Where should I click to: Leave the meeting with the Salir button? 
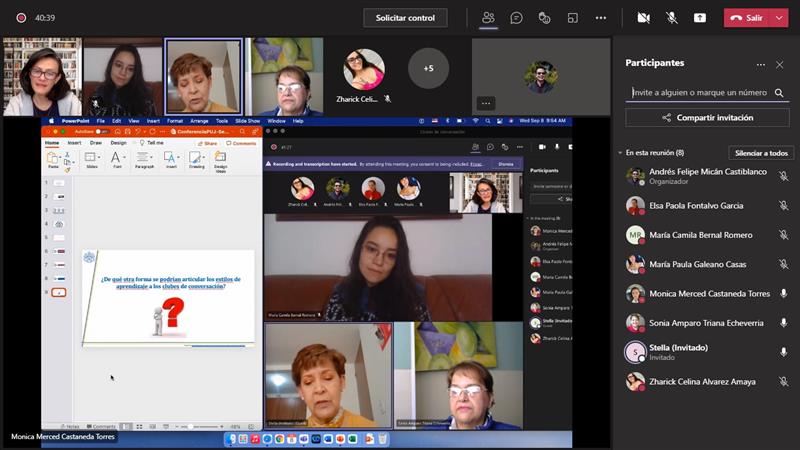coord(747,18)
